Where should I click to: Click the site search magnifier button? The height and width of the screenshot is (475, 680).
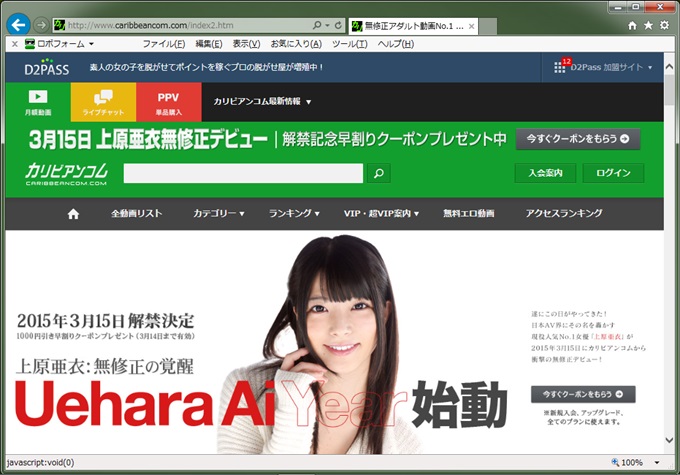[379, 173]
